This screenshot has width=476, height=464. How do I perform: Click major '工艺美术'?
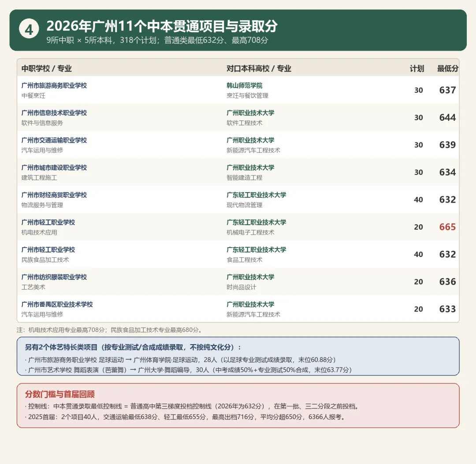pos(33,287)
